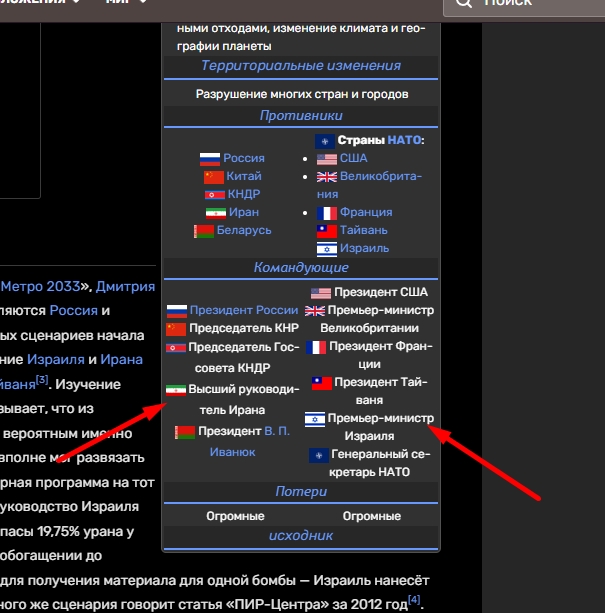This screenshot has width=605, height=613.
Task: Click flag next to Высший руководитель Ирана
Action: pos(176,390)
